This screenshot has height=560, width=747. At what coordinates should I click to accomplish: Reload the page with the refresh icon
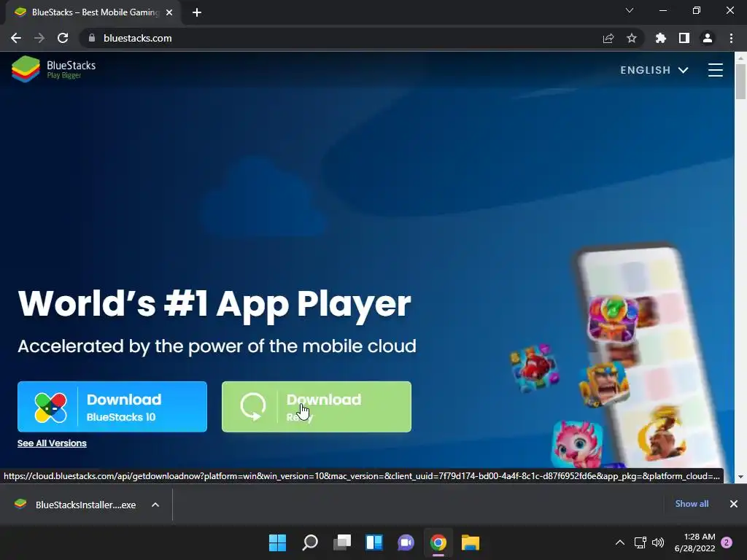coord(63,38)
